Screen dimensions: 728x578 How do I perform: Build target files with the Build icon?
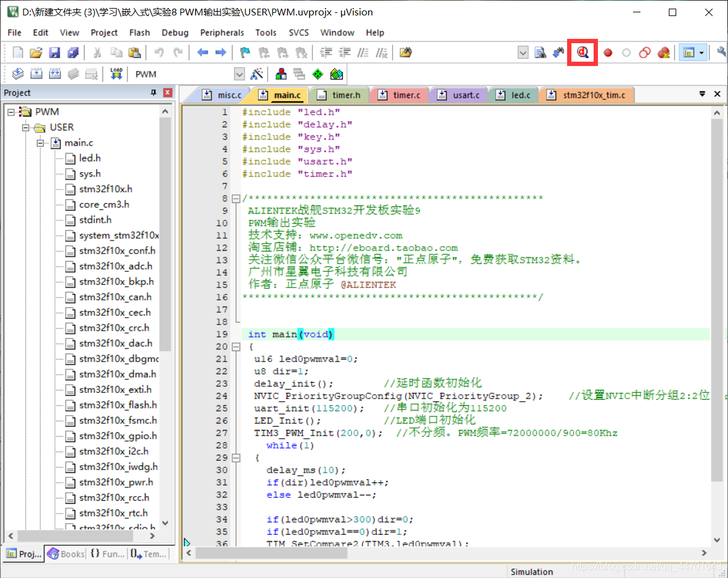click(36, 74)
